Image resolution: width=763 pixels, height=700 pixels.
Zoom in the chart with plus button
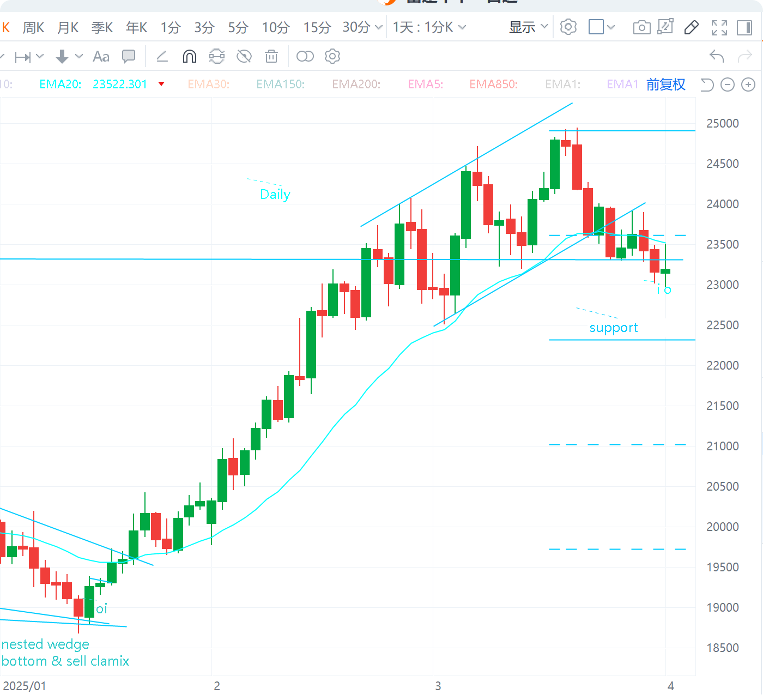(x=748, y=85)
